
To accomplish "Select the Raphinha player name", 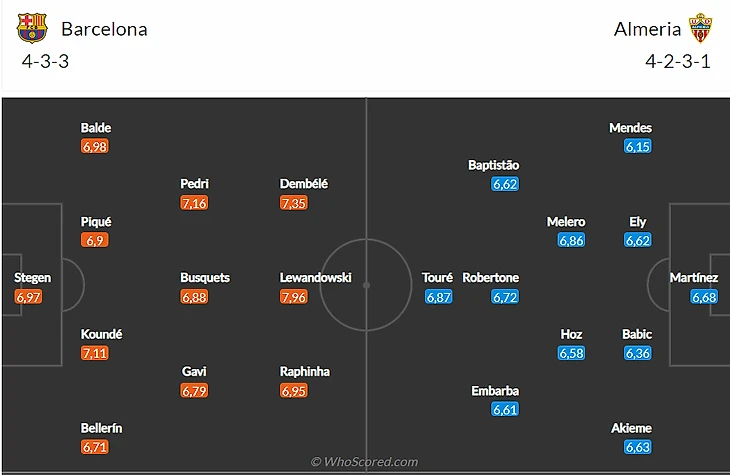I will coord(305,371).
